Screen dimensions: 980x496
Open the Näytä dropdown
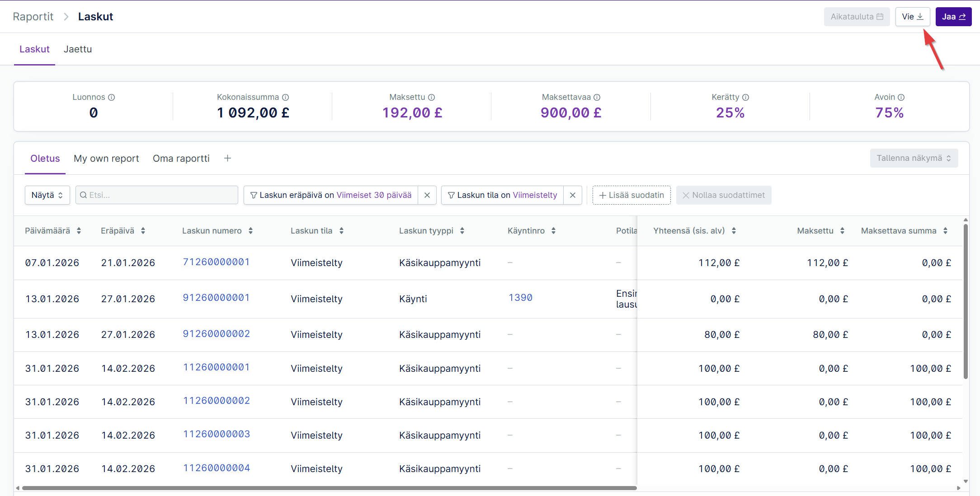pos(47,195)
